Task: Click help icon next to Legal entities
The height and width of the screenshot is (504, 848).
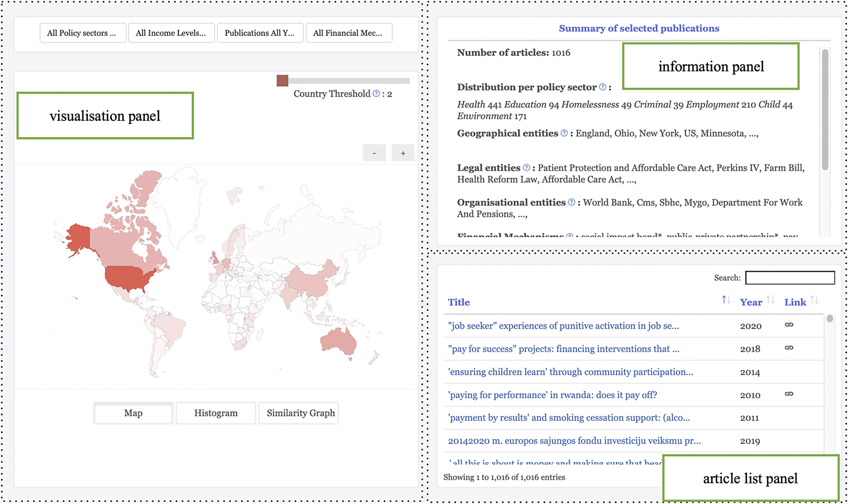Action: tap(527, 167)
